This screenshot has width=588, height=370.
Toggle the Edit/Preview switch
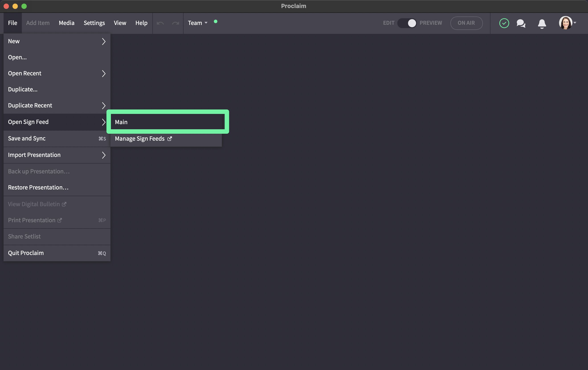[407, 23]
